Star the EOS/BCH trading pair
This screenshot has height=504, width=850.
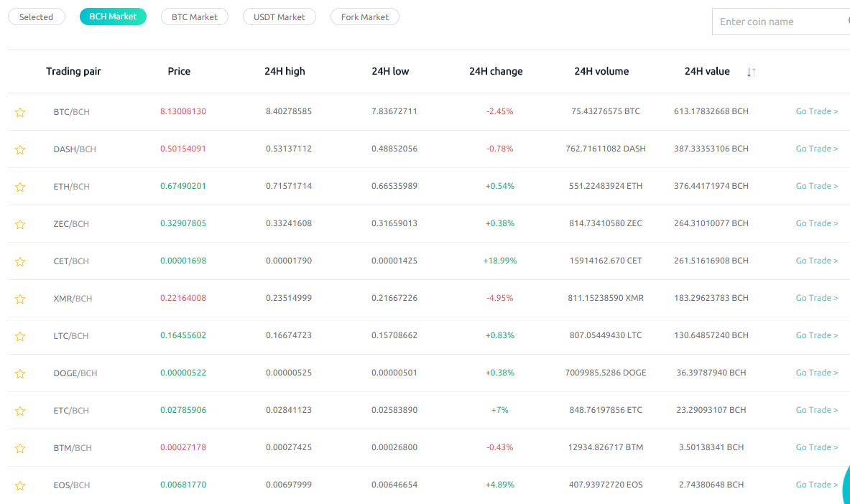pos(20,485)
